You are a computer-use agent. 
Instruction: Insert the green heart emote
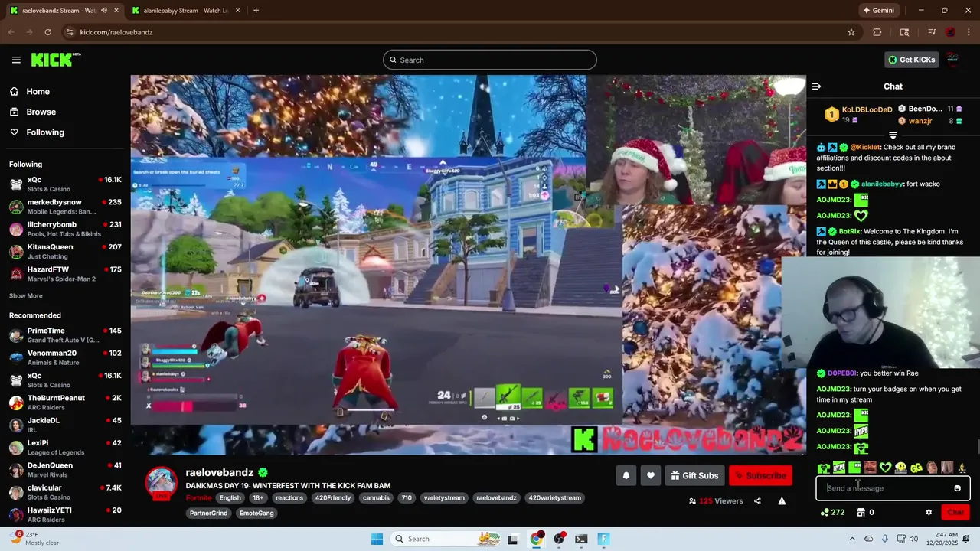885,468
